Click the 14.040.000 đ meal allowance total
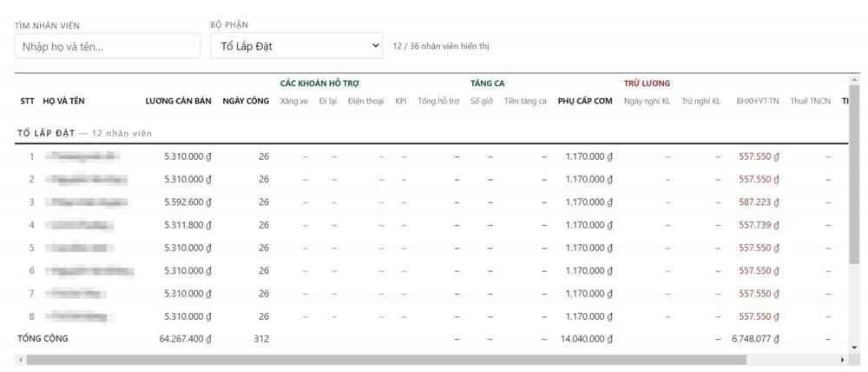This screenshot has width=868, height=372. (587, 339)
